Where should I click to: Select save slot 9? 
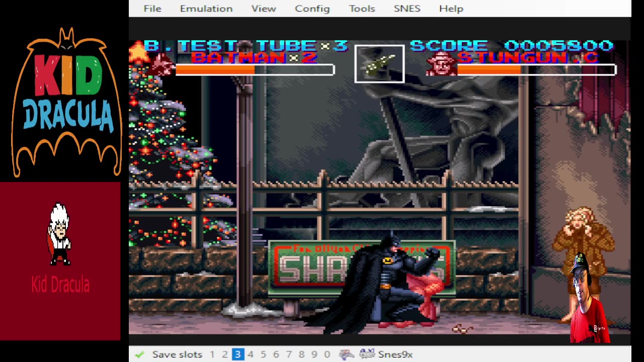pyautogui.click(x=314, y=354)
